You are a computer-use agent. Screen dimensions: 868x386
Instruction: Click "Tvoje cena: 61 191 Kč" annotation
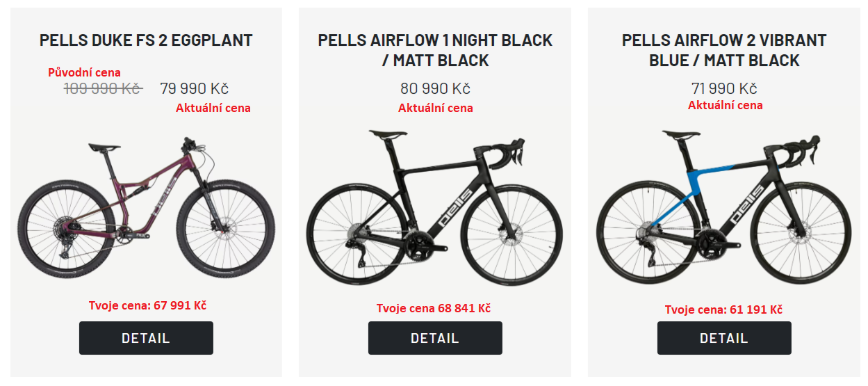click(723, 310)
